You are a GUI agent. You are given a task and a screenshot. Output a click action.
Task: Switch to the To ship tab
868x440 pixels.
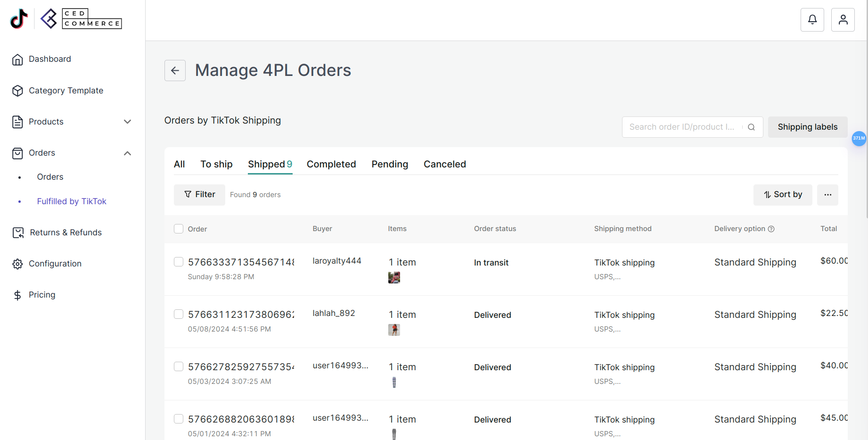pyautogui.click(x=216, y=164)
